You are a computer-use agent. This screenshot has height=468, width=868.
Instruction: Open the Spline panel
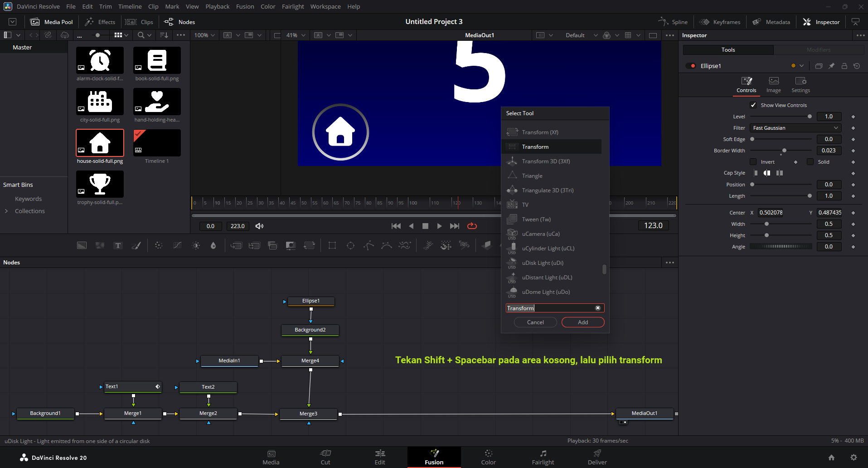tap(673, 22)
